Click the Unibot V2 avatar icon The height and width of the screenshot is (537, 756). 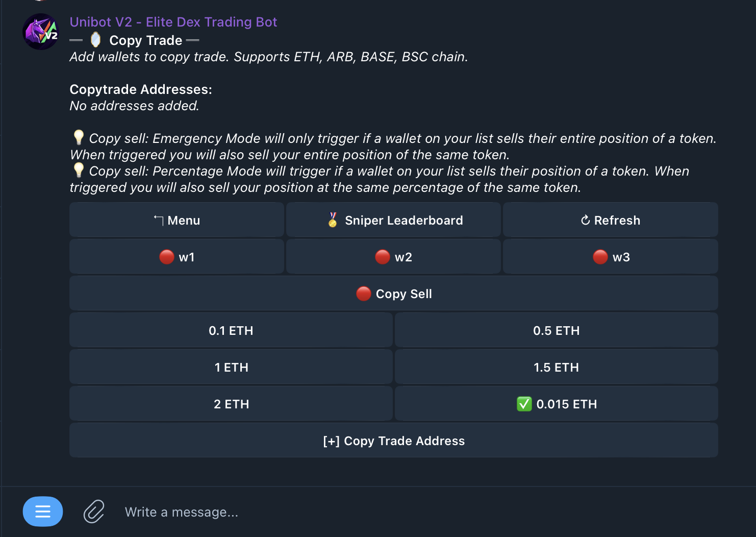click(x=41, y=32)
